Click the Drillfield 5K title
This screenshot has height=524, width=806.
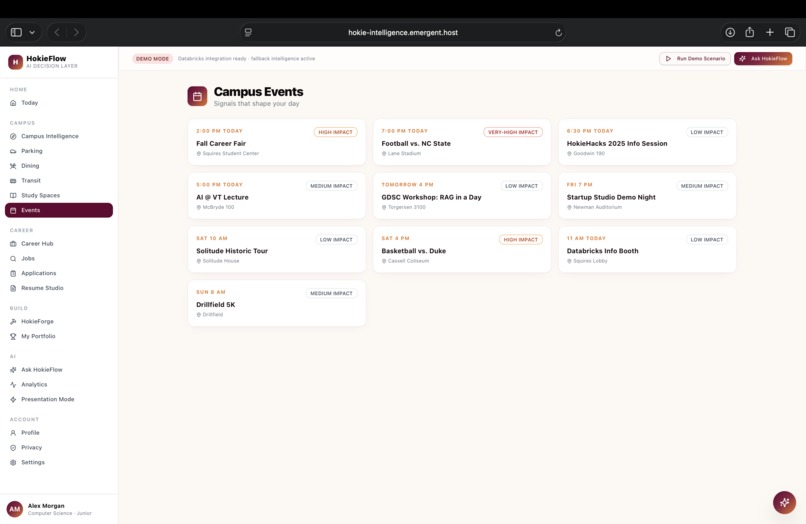coord(215,305)
